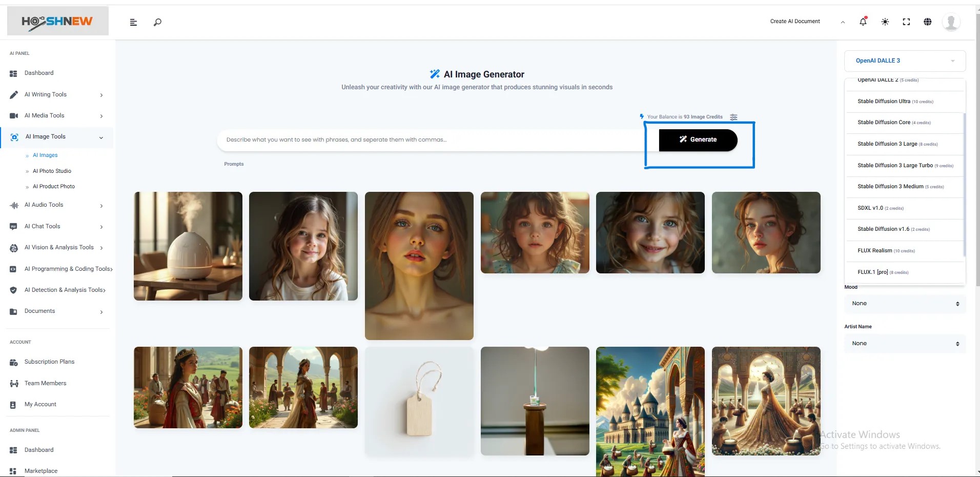Click the Generate button

[x=698, y=140]
